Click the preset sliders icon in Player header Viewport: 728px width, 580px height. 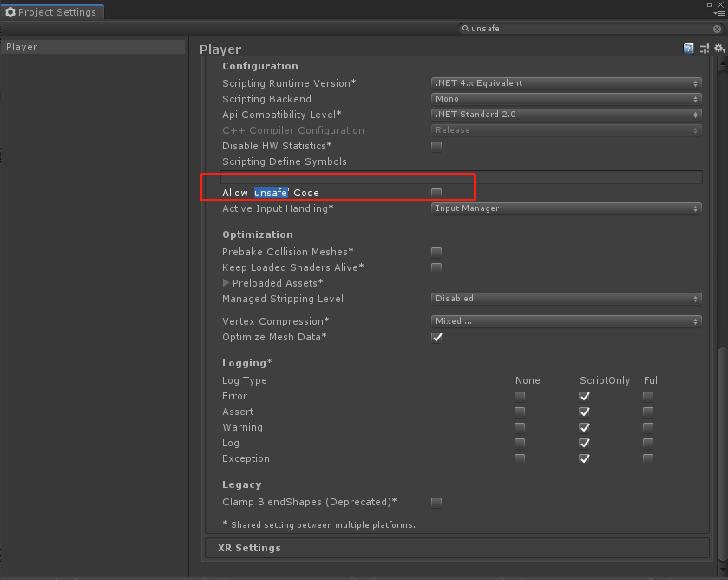705,49
